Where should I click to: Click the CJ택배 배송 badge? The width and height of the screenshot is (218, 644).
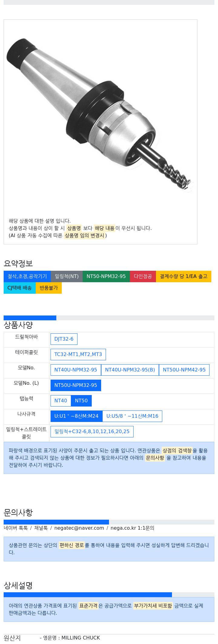pyautogui.click(x=20, y=288)
